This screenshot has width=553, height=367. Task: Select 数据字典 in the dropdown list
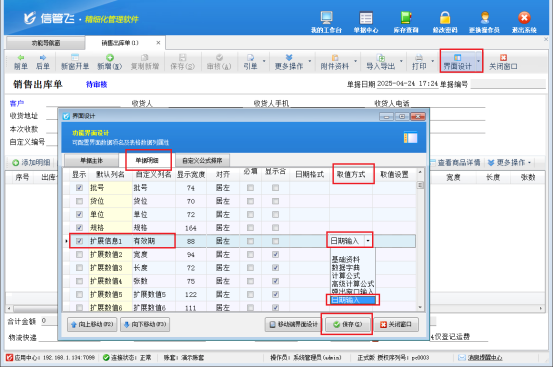tap(346, 268)
